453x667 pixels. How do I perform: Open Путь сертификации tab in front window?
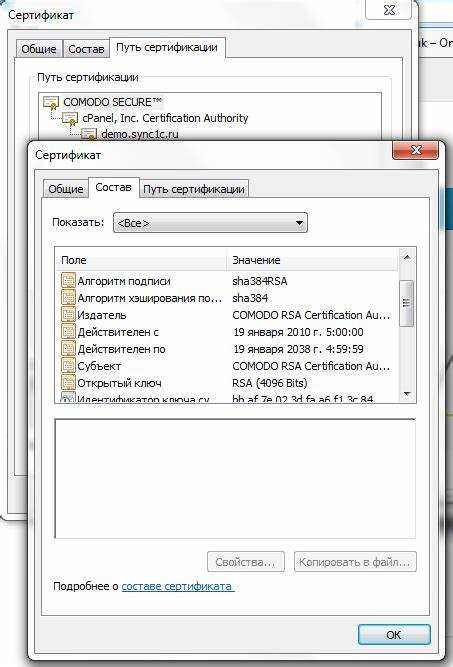(x=194, y=189)
